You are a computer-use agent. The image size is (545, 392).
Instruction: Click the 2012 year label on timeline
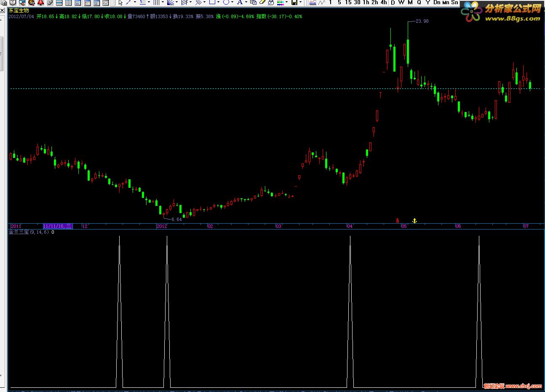(162, 226)
